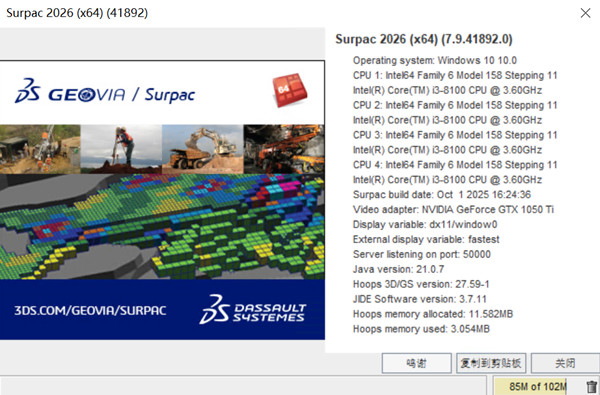This screenshot has height=395, width=600.
Task: Click the colored block model image
Action: coord(162,227)
